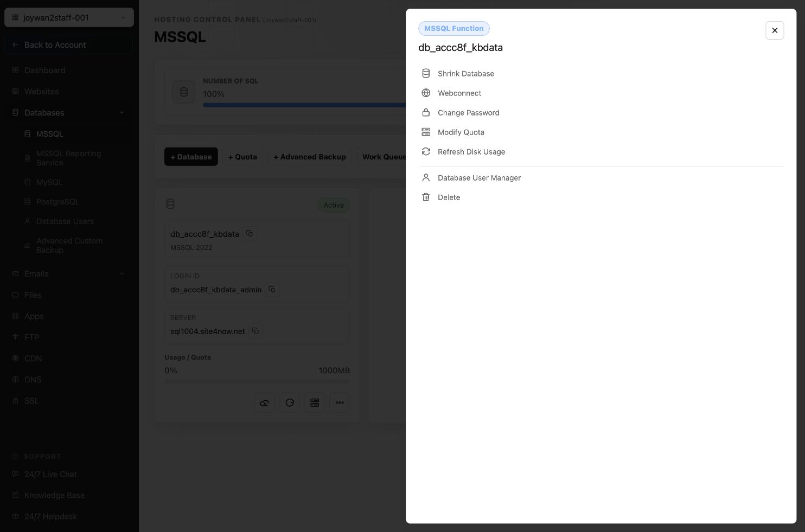Copy the login ID db_accc8f_kbdata_admin
Image resolution: width=805 pixels, height=532 pixels.
tap(272, 289)
